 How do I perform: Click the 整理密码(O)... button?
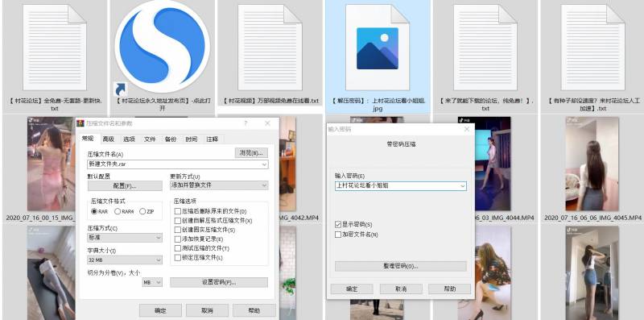(x=400, y=266)
